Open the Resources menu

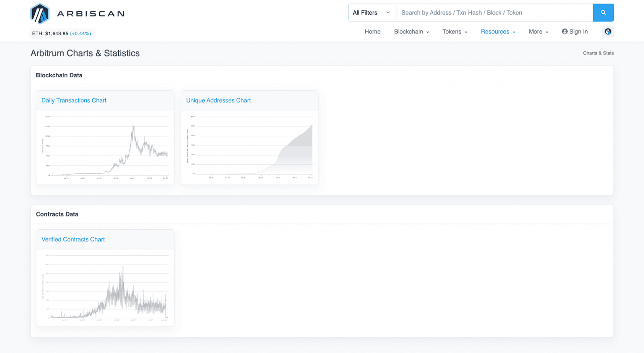[x=498, y=32]
